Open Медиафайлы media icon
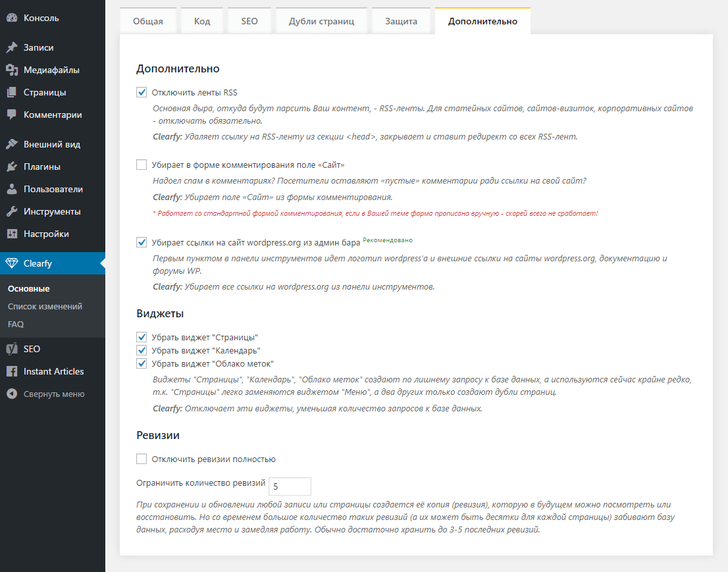 12,70
